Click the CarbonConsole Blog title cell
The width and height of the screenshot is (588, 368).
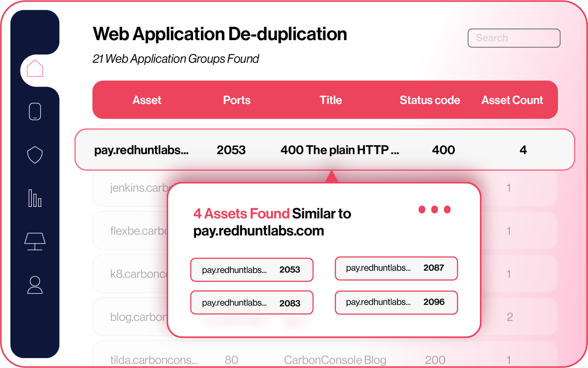[335, 360]
